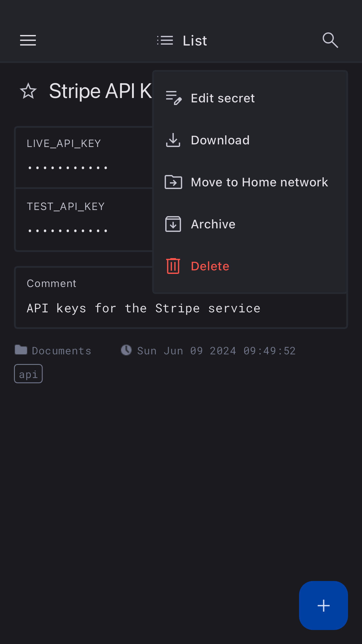The width and height of the screenshot is (362, 644).
Task: Toggle the favorite star for Stripe secret
Action: click(28, 91)
